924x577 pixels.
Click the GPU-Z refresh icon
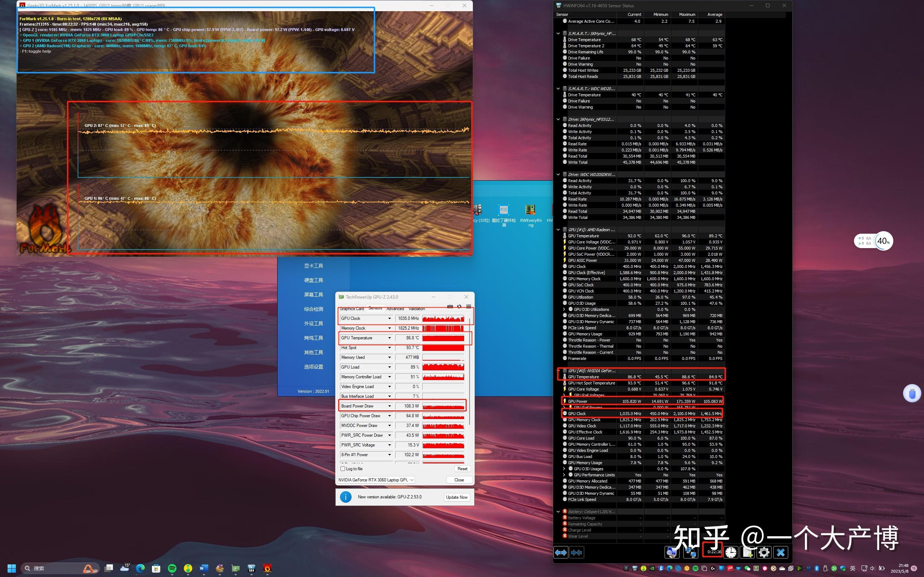click(x=459, y=307)
